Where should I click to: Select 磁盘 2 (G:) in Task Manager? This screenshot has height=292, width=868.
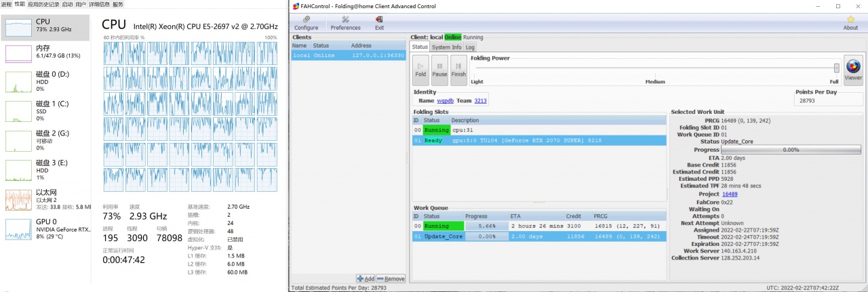(46, 140)
